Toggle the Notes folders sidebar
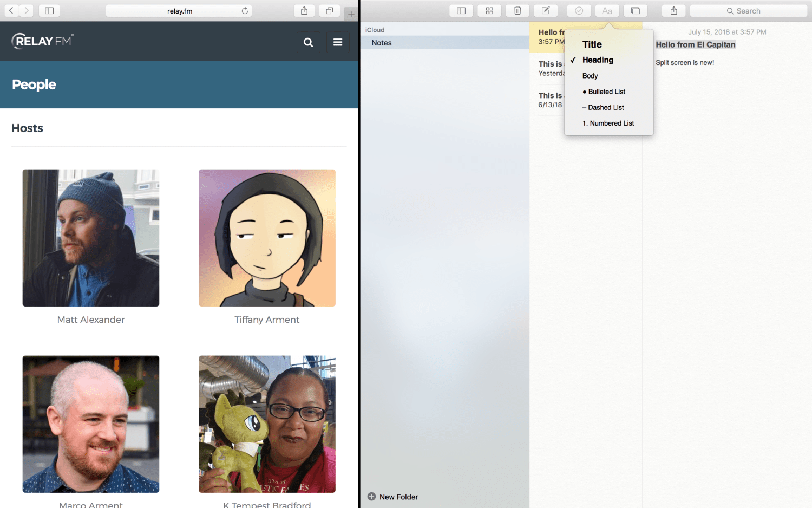Image resolution: width=812 pixels, height=508 pixels. 461,11
